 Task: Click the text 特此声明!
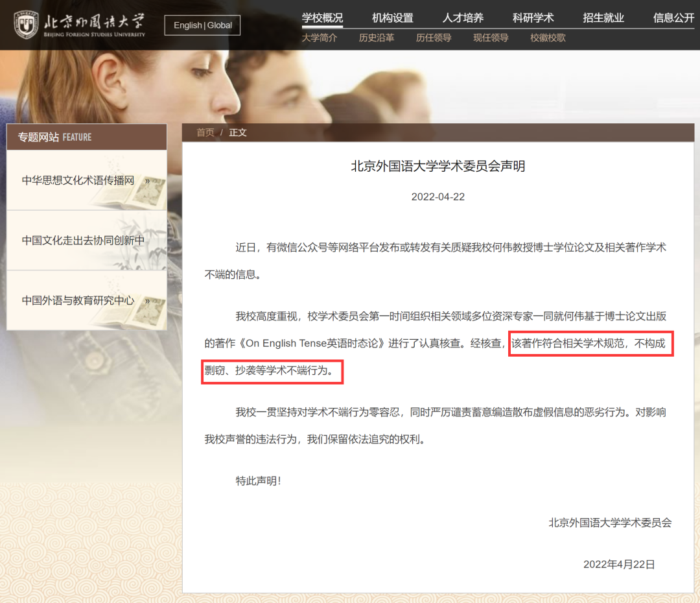point(258,481)
